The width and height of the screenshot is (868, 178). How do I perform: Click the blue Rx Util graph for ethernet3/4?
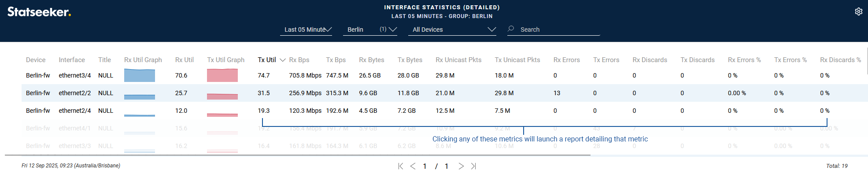coord(139,75)
